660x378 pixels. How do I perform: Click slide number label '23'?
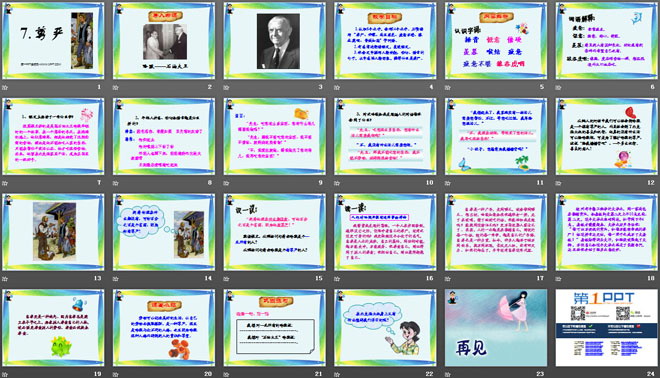[x=540, y=374]
